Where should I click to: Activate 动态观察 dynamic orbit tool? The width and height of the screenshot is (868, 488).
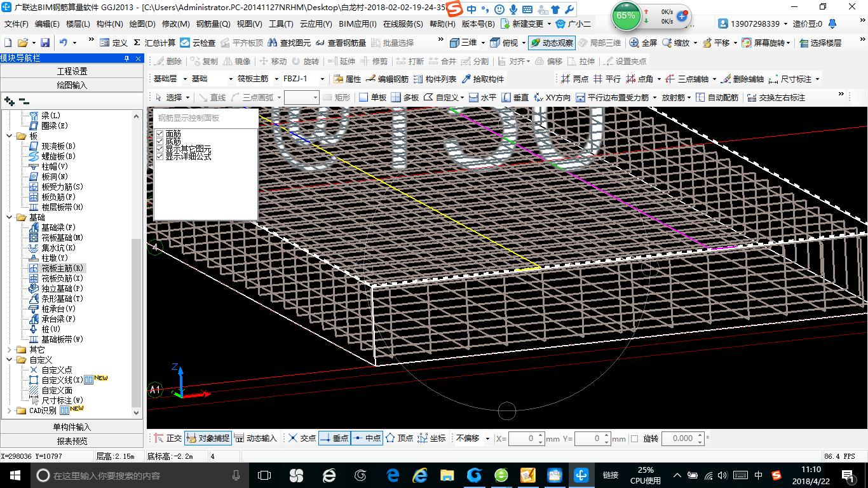click(552, 43)
